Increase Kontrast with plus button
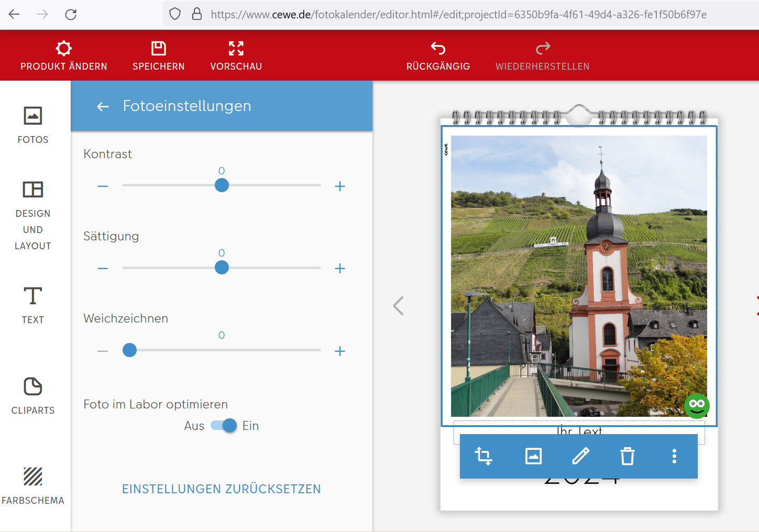The width and height of the screenshot is (759, 532). click(340, 186)
